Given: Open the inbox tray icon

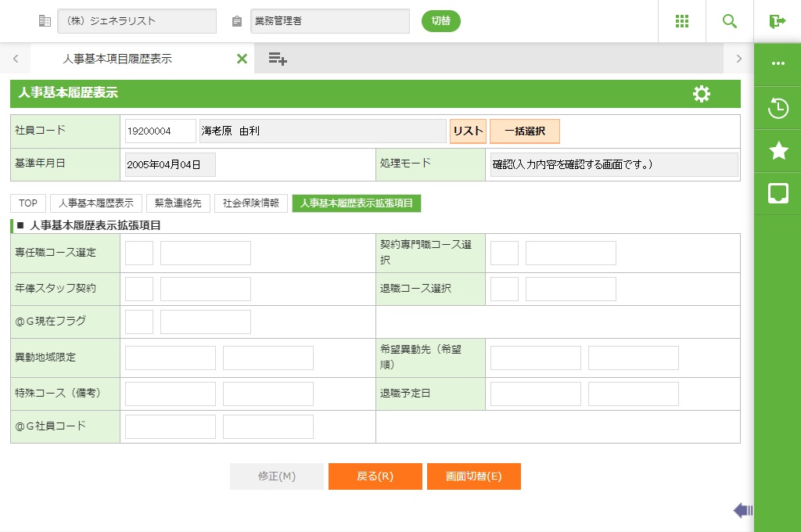Looking at the screenshot, I should coord(778,194).
